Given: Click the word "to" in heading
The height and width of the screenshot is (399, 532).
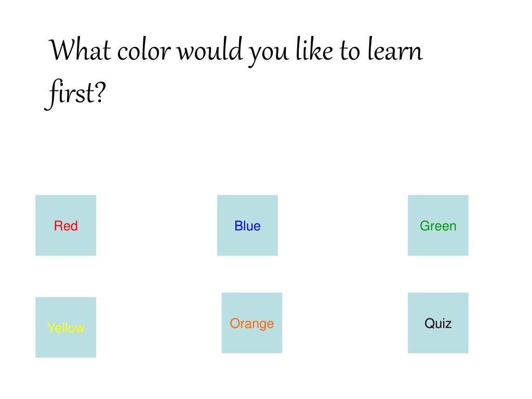Looking at the screenshot, I should [x=350, y=51].
